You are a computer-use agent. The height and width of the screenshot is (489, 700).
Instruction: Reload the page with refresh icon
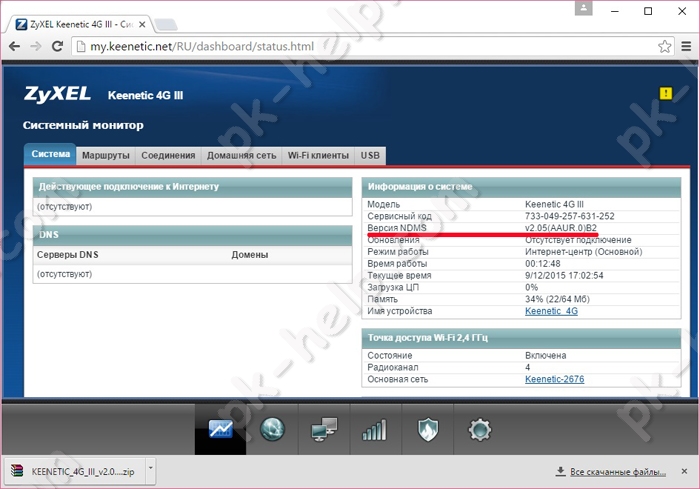pyautogui.click(x=57, y=46)
